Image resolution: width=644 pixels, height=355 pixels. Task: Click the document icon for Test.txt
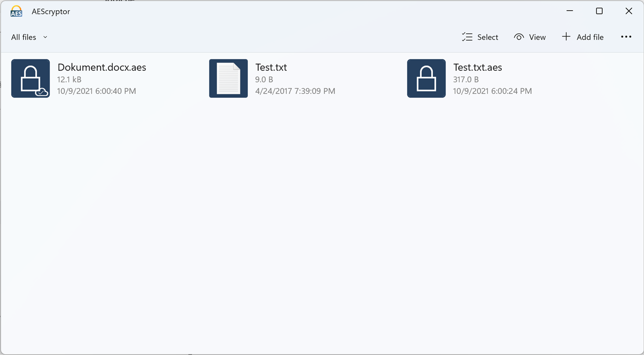point(228,78)
